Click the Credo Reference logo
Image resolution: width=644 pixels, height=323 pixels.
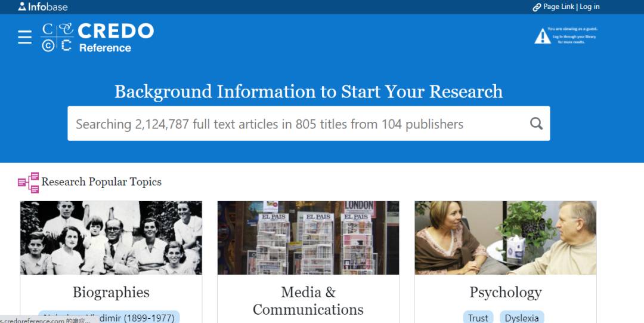98,38
